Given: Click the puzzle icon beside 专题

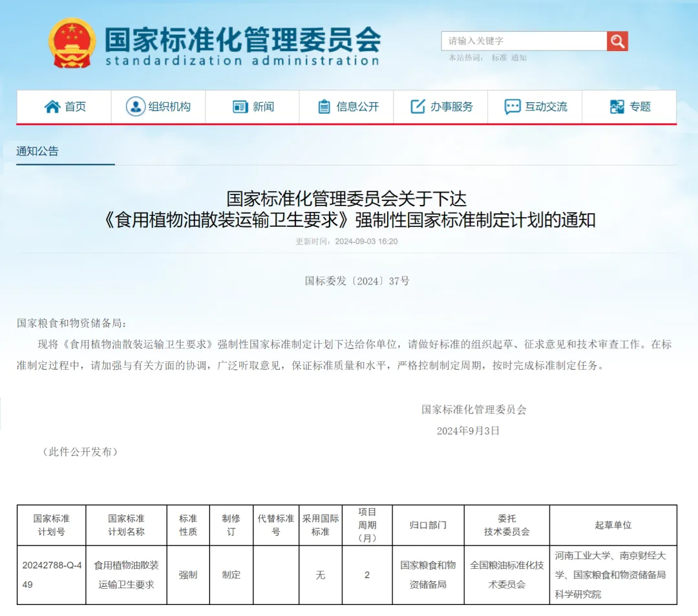Looking at the screenshot, I should (x=617, y=107).
